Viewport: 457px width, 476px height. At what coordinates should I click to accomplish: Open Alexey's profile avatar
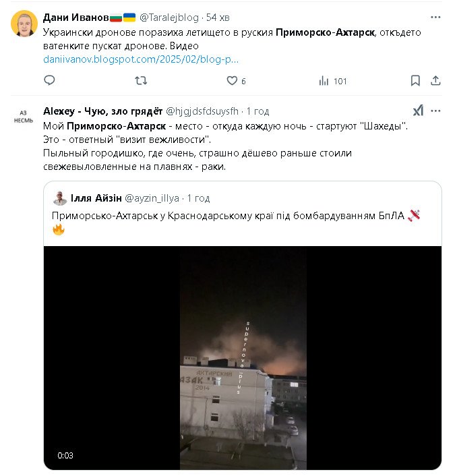pyautogui.click(x=24, y=117)
